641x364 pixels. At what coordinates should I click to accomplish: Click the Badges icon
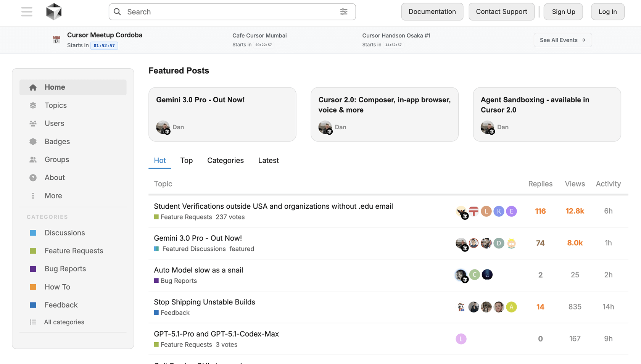tap(33, 141)
